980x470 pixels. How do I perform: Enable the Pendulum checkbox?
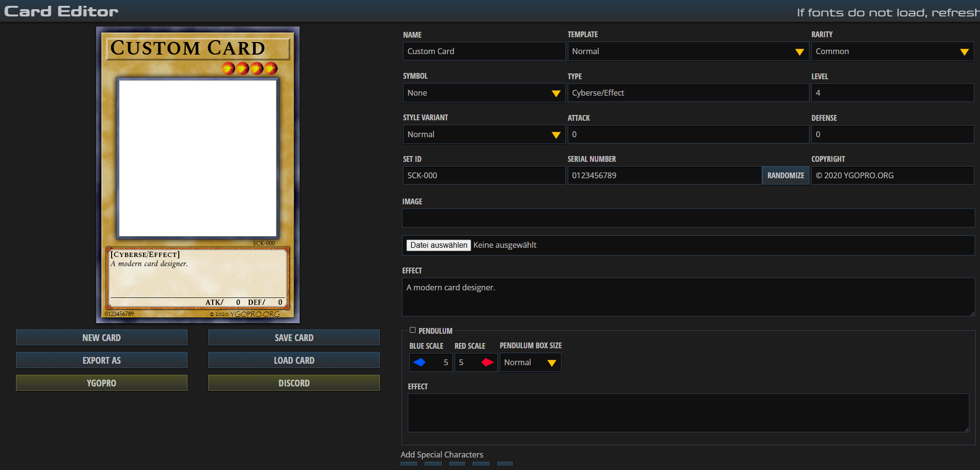coord(413,329)
